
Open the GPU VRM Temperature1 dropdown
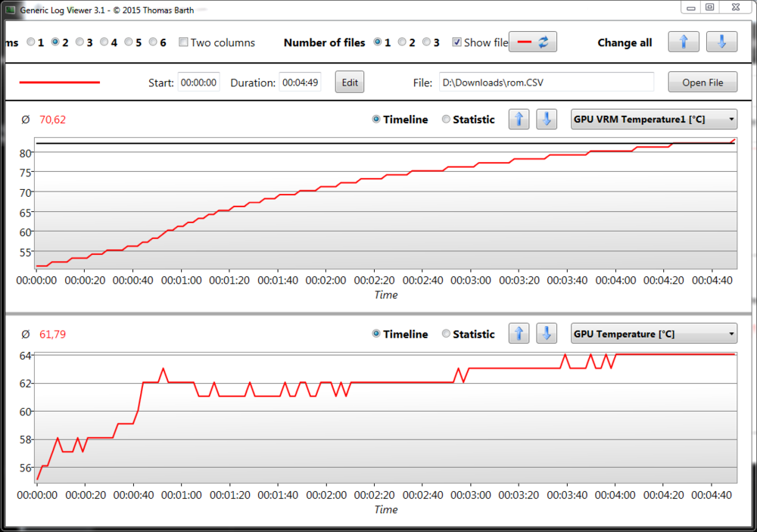[654, 120]
